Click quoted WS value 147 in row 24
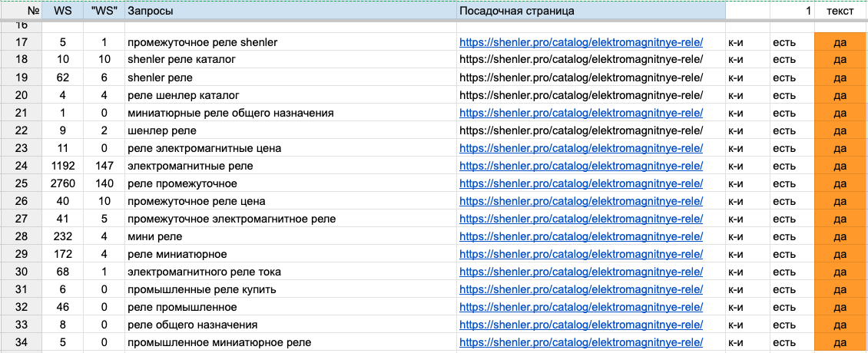Viewport: 868px width, 353px height. point(104,166)
